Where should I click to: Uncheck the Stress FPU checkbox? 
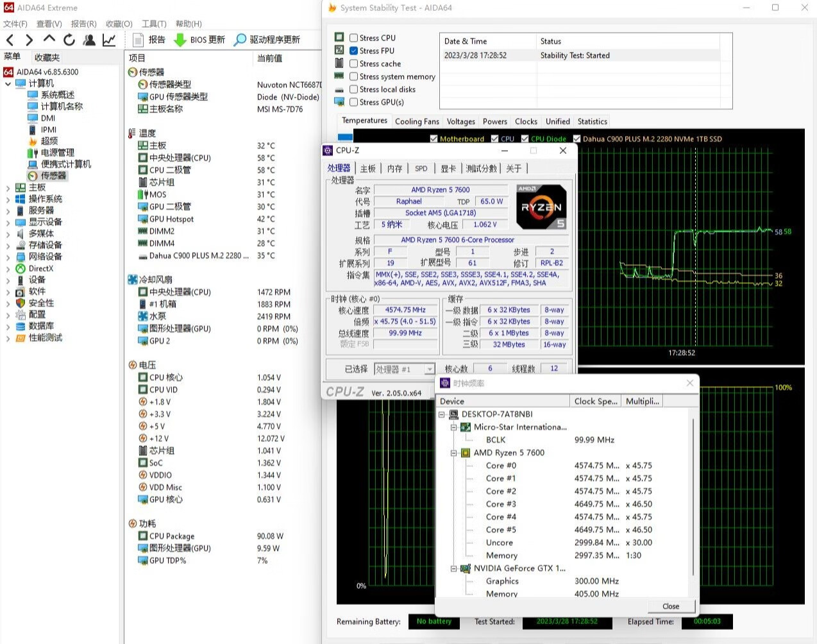coord(353,51)
